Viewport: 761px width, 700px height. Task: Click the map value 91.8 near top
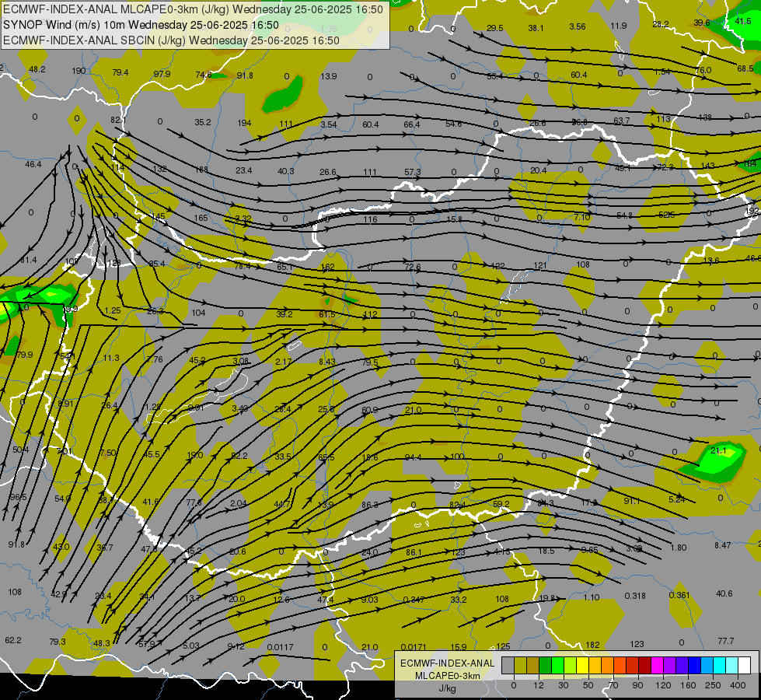245,75
